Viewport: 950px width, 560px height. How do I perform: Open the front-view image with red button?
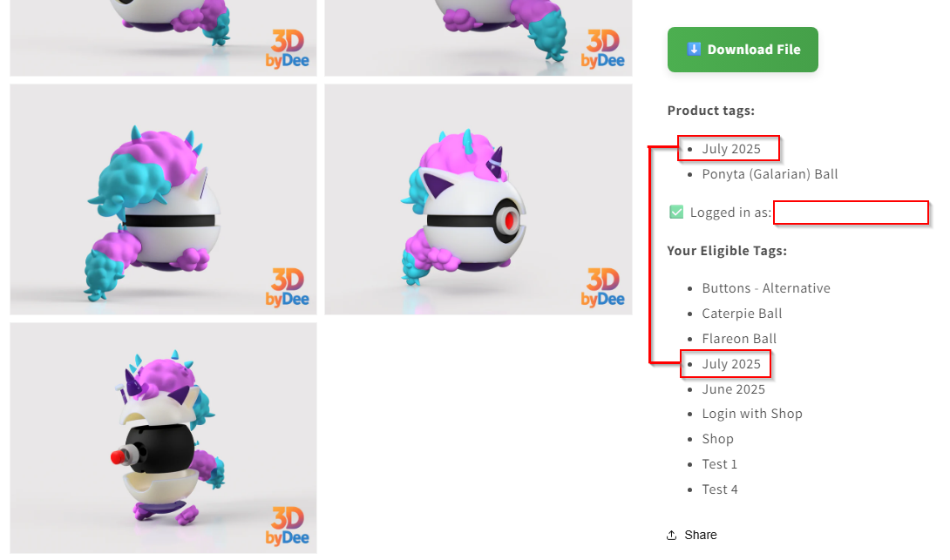(478, 199)
